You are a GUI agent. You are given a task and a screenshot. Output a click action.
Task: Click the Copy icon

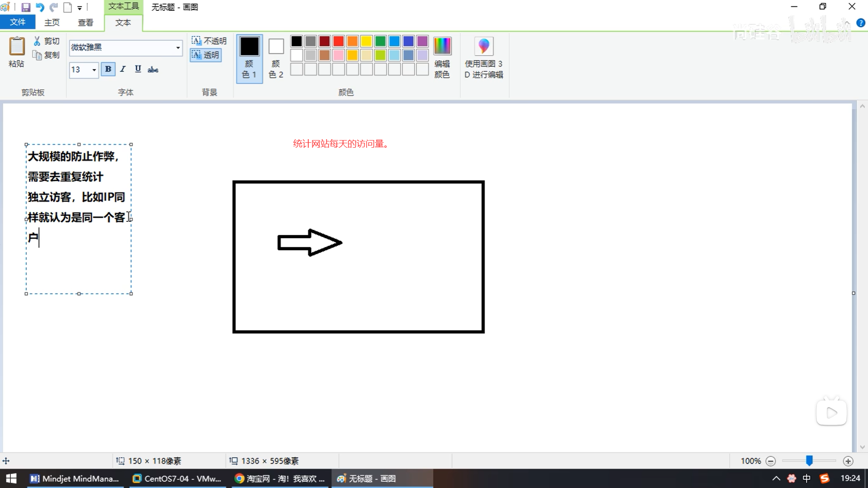coord(37,55)
